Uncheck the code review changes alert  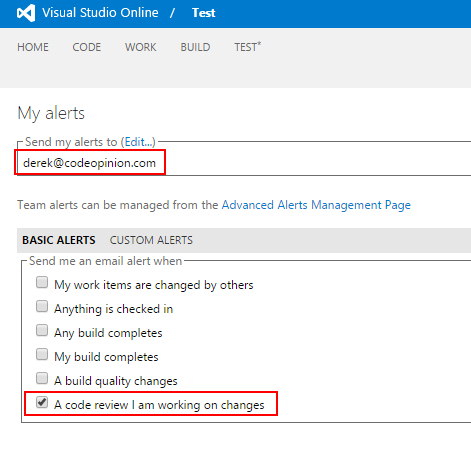click(42, 402)
